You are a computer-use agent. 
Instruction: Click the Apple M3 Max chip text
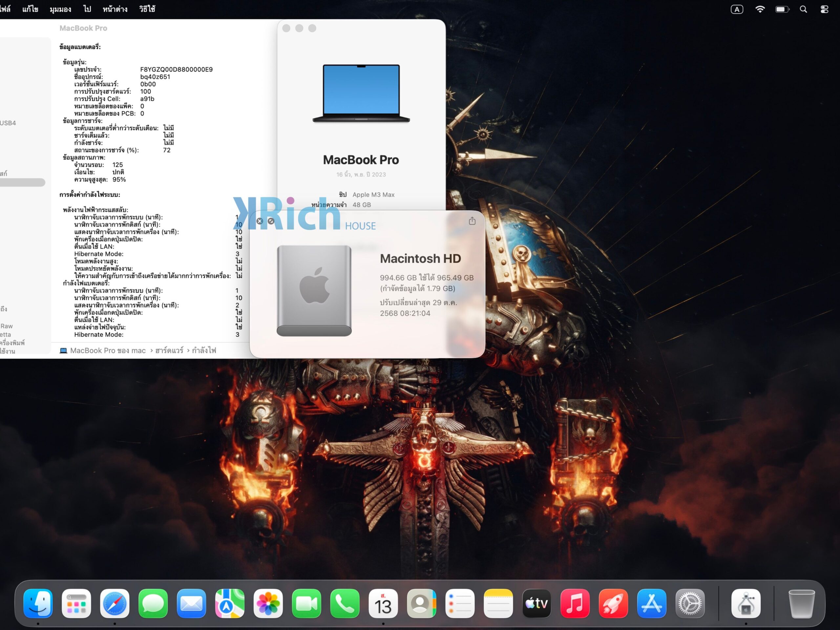click(x=373, y=195)
